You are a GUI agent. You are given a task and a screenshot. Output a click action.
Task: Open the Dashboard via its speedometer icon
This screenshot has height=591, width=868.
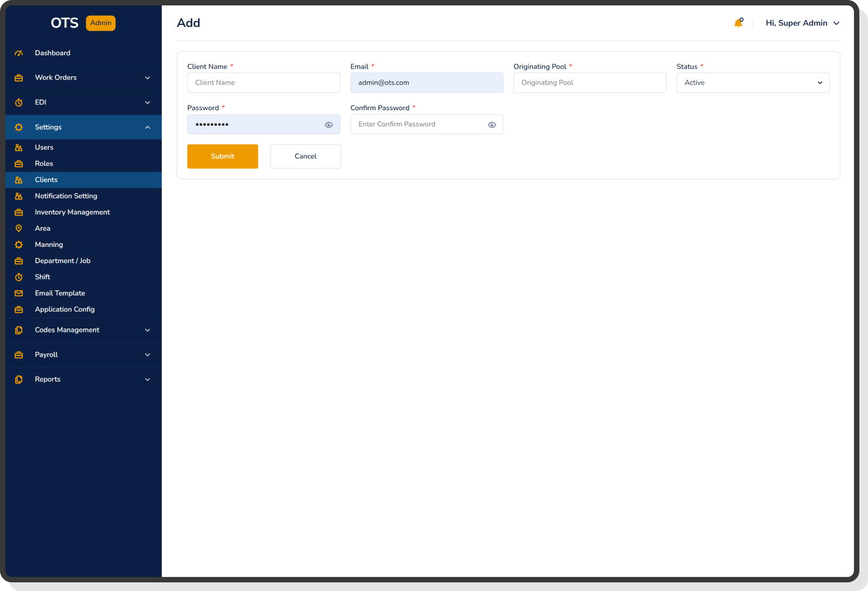pyautogui.click(x=19, y=53)
